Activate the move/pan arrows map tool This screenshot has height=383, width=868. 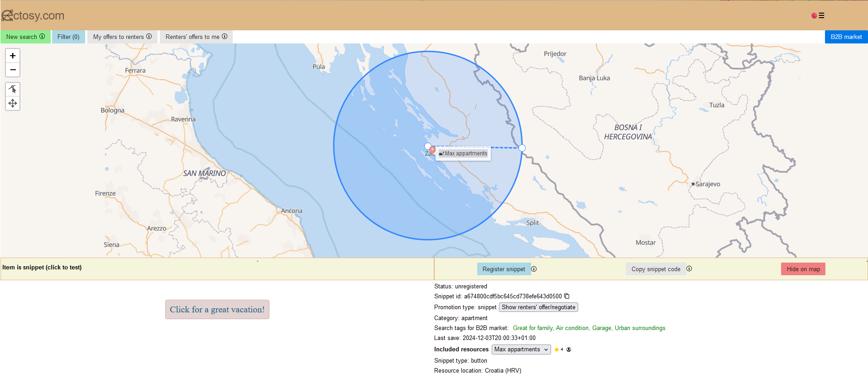point(13,103)
